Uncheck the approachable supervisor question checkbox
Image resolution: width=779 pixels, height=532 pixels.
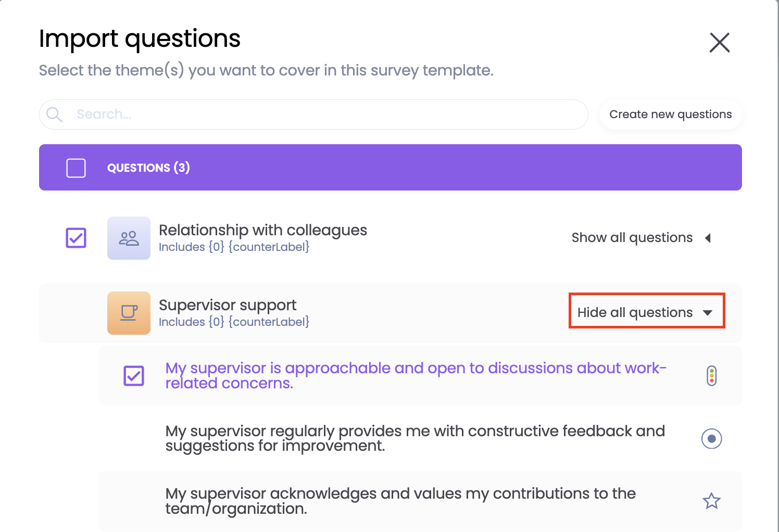[x=134, y=376]
